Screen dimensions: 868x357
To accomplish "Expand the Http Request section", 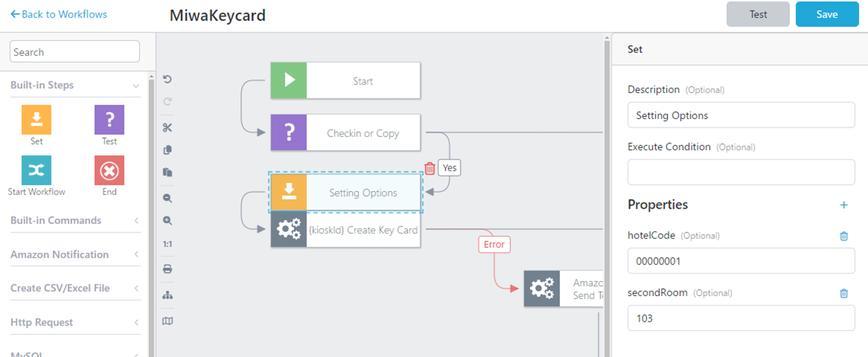I will click(x=136, y=322).
